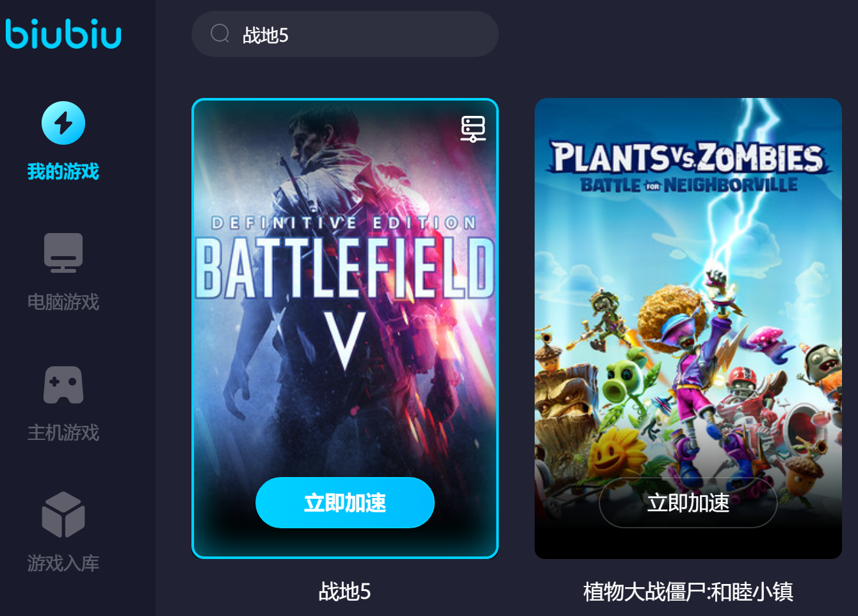Focus the search field containing 战地5
The height and width of the screenshot is (616, 858).
point(345,34)
